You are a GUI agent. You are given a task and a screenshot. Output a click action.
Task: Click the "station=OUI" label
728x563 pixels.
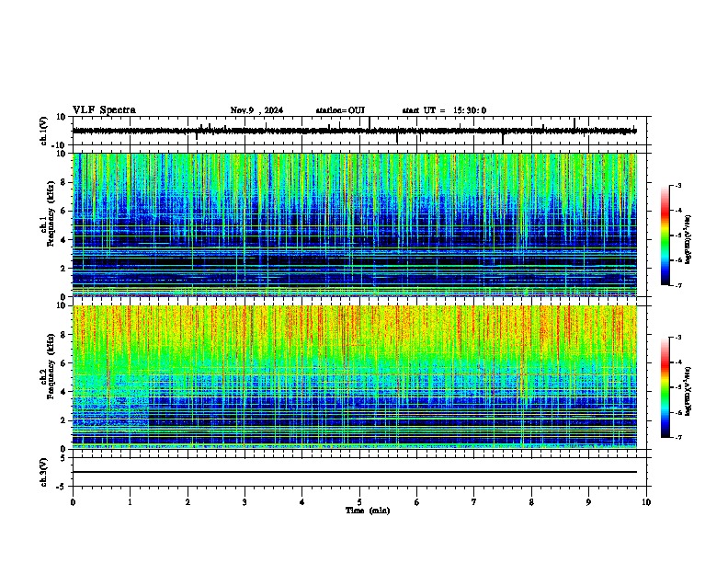coord(340,110)
